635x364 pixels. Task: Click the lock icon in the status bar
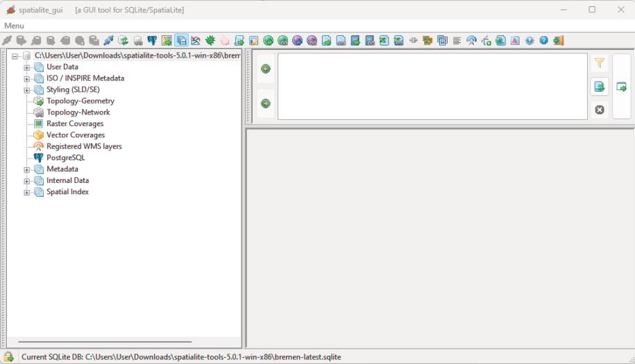tap(8, 356)
